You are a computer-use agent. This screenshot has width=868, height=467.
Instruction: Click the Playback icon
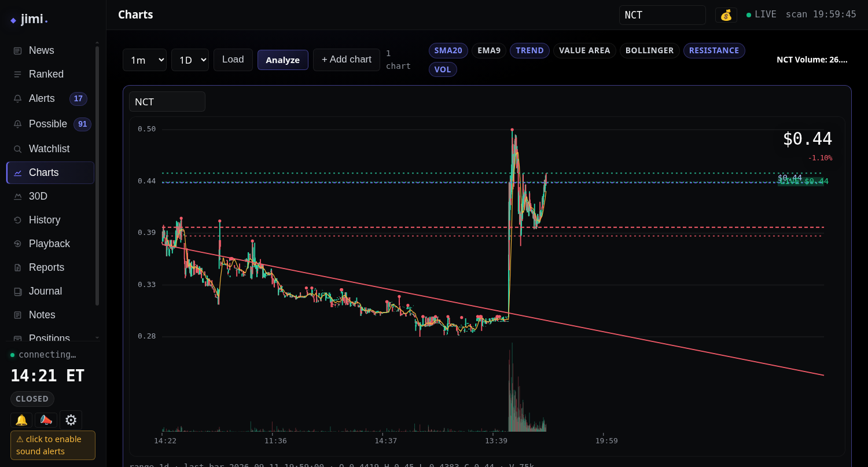click(17, 244)
